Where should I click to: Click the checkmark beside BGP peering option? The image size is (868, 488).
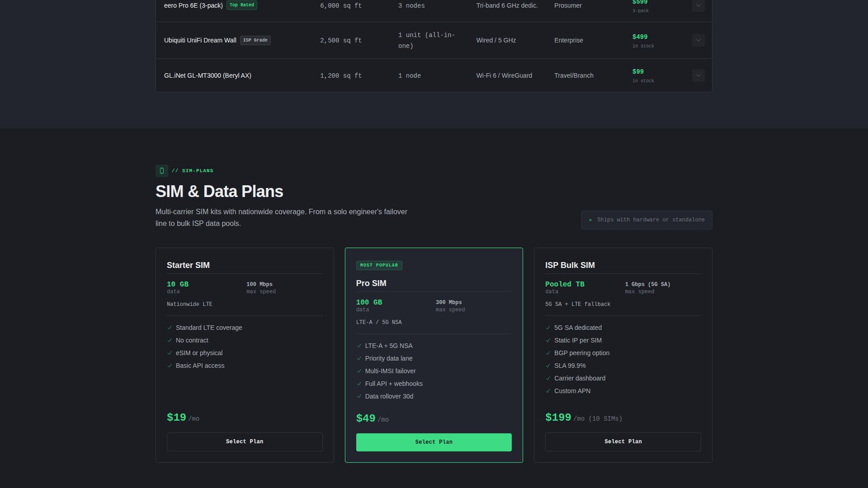pos(548,353)
